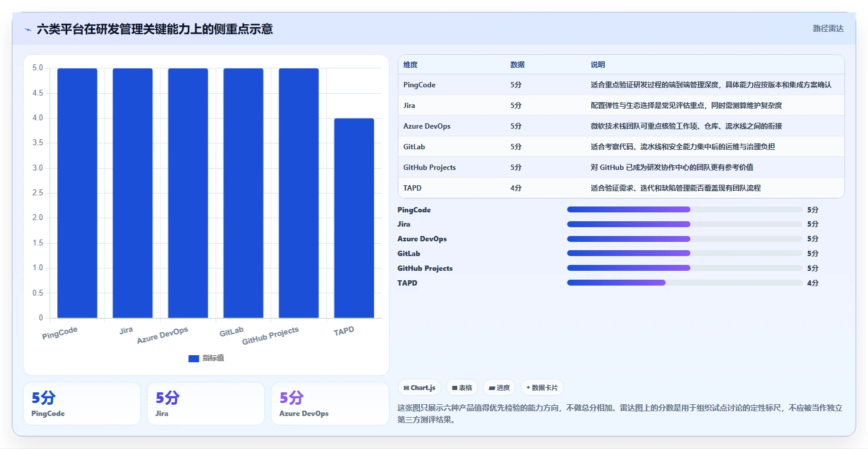Image resolution: width=868 pixels, height=449 pixels.
Task: Click the Jira x-axis label under the chart
Action: tap(126, 330)
